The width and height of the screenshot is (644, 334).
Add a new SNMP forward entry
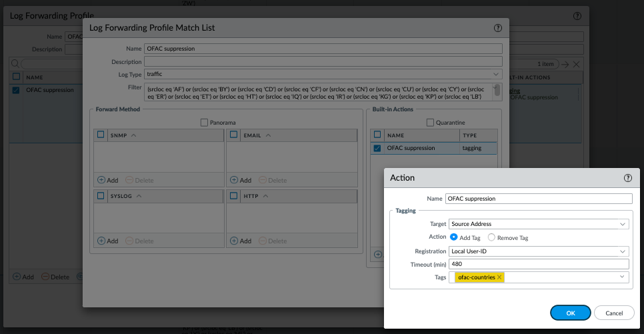pos(107,180)
